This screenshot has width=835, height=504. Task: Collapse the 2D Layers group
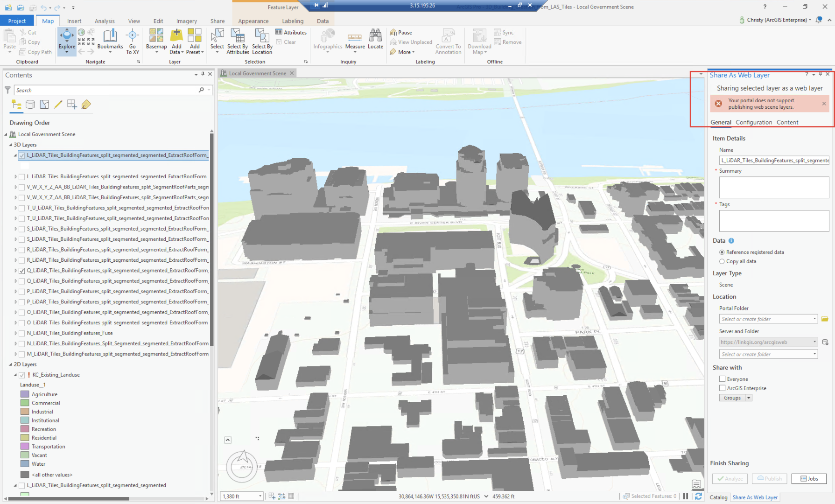10,364
